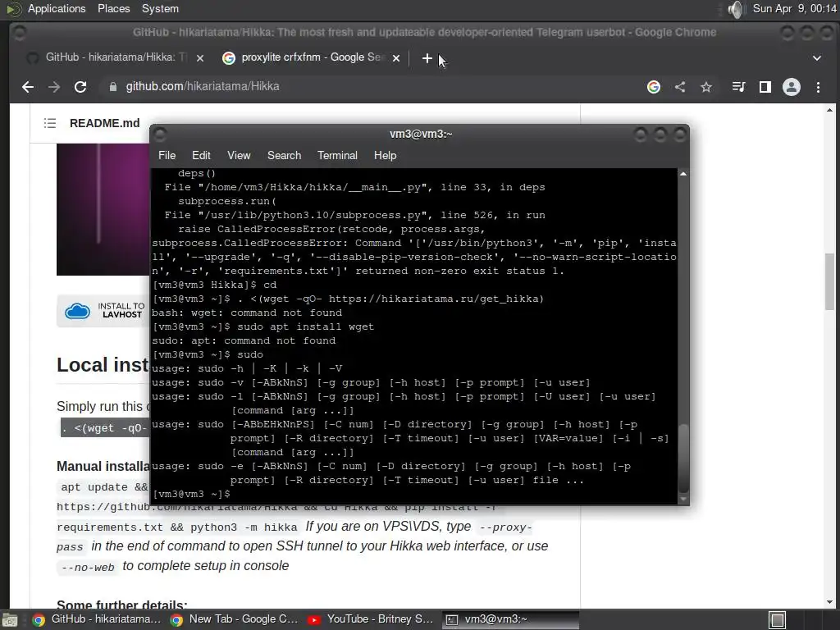Screen dimensions: 840x630
Task: Switch to YouTube Britney taskbar window
Action: [x=372, y=620]
